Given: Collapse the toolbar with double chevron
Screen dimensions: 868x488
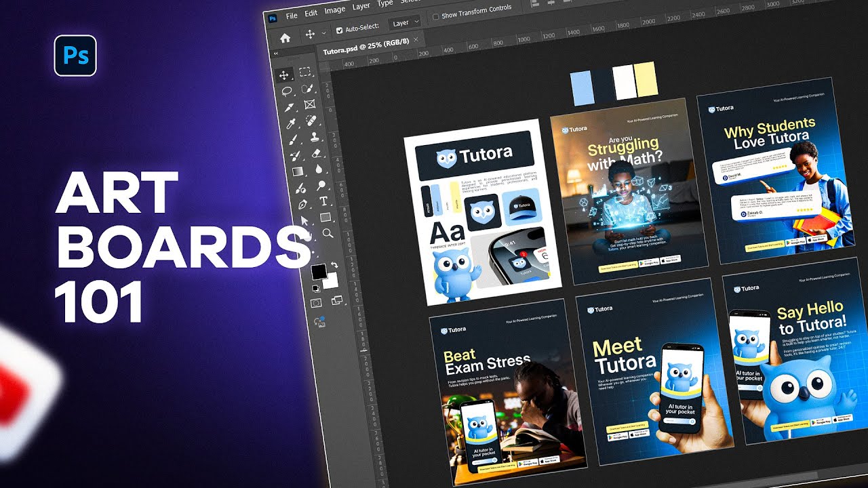Looking at the screenshot, I should coord(276,54).
